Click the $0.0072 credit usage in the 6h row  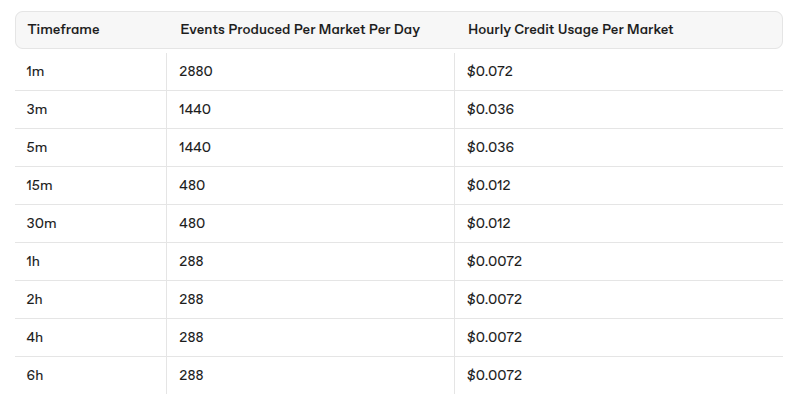494,376
